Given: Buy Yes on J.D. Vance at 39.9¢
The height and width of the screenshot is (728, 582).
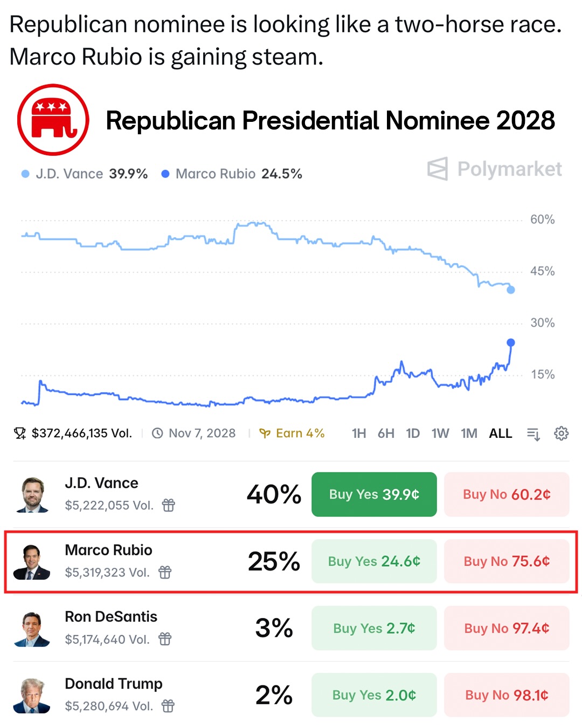Looking at the screenshot, I should 374,495.
